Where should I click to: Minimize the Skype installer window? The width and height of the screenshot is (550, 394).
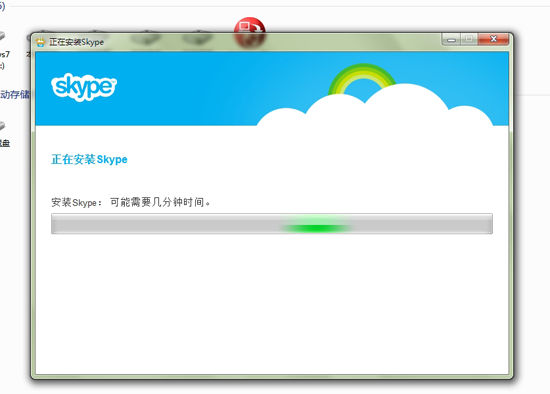[451, 39]
